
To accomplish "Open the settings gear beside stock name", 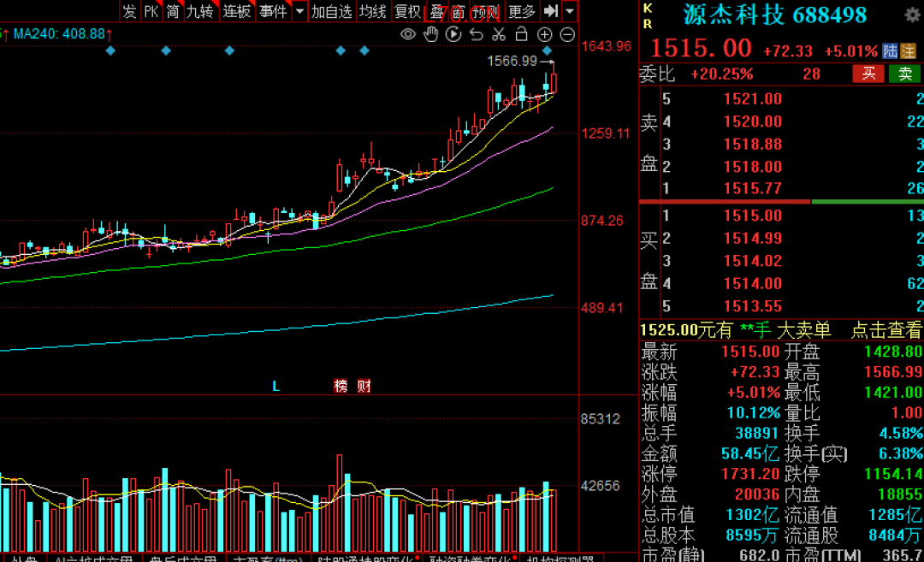I will 913,15.
